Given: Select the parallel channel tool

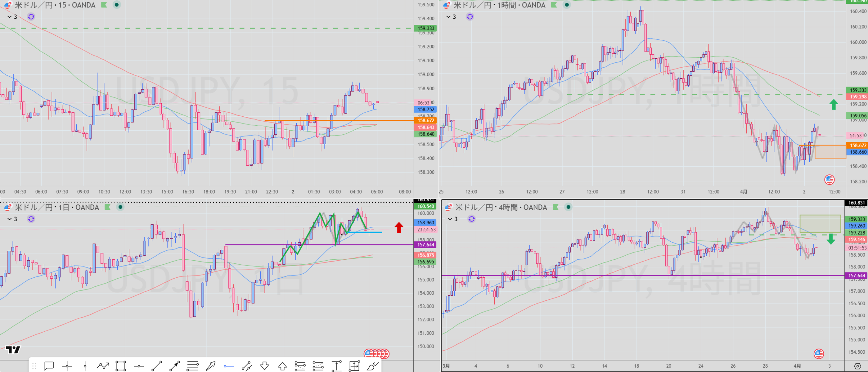Looking at the screenshot, I should pyautogui.click(x=246, y=366).
